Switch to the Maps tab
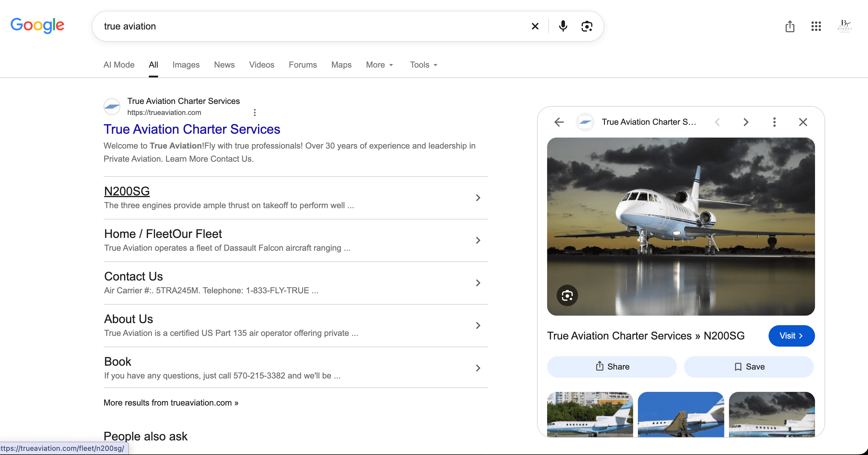The width and height of the screenshot is (868, 455). (x=341, y=65)
